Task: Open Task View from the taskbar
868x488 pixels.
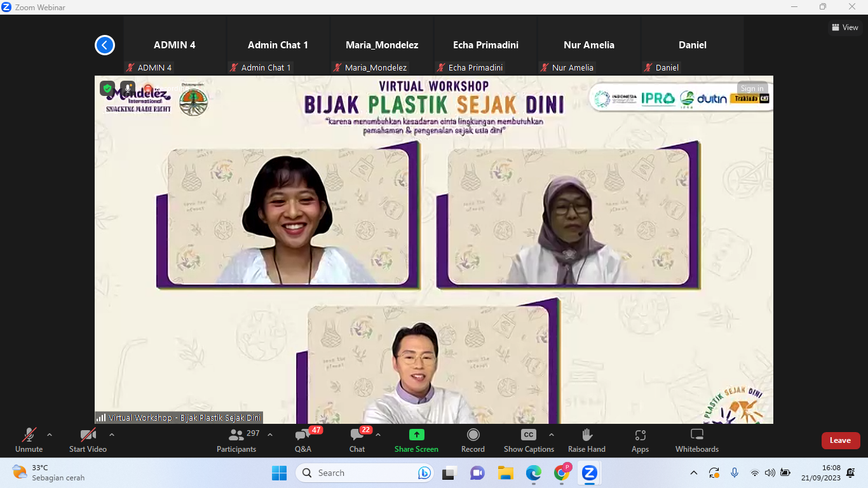Action: coord(451,473)
